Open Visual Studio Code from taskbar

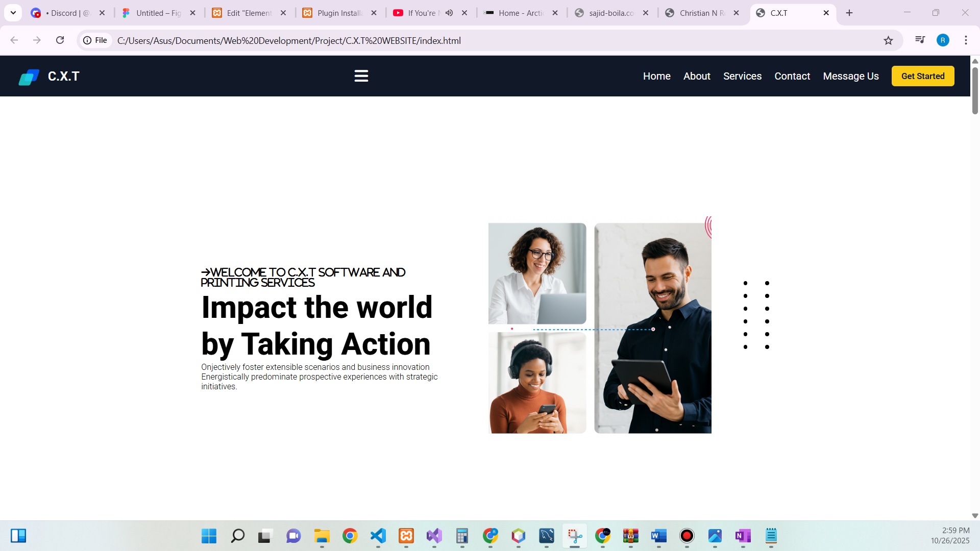pyautogui.click(x=378, y=536)
